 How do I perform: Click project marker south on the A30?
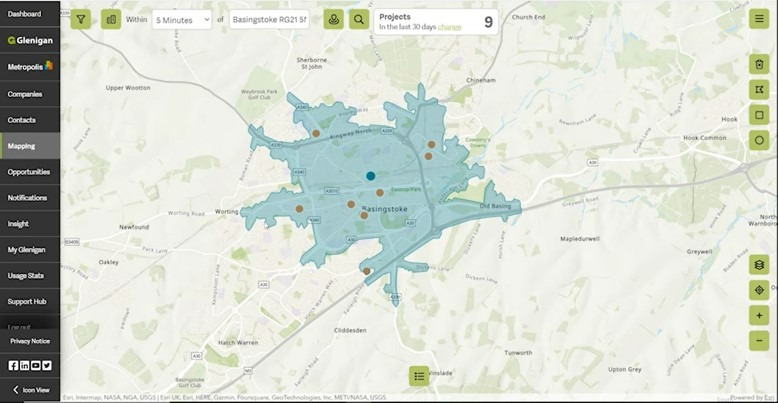pyautogui.click(x=366, y=271)
